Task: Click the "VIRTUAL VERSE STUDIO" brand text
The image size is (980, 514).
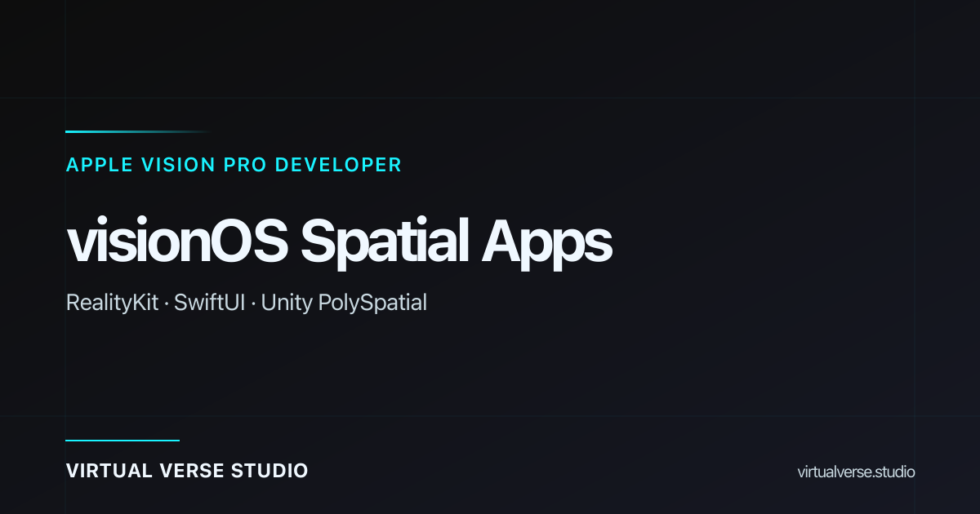Action: coord(187,471)
